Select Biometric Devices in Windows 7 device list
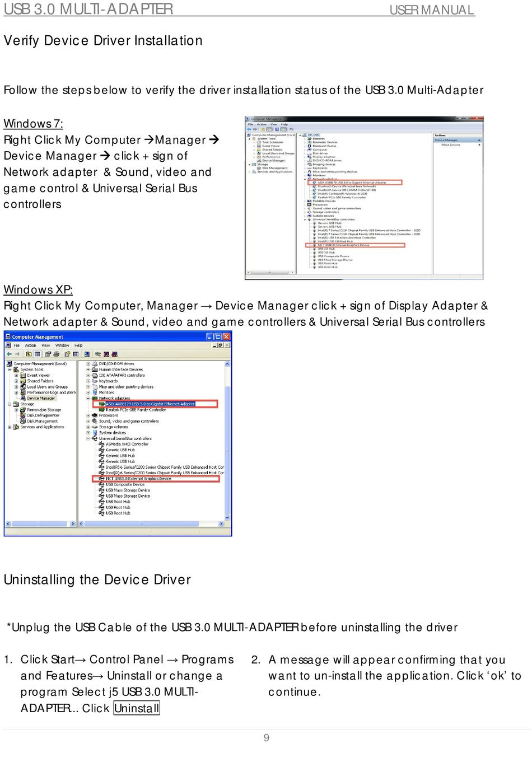 click(325, 142)
